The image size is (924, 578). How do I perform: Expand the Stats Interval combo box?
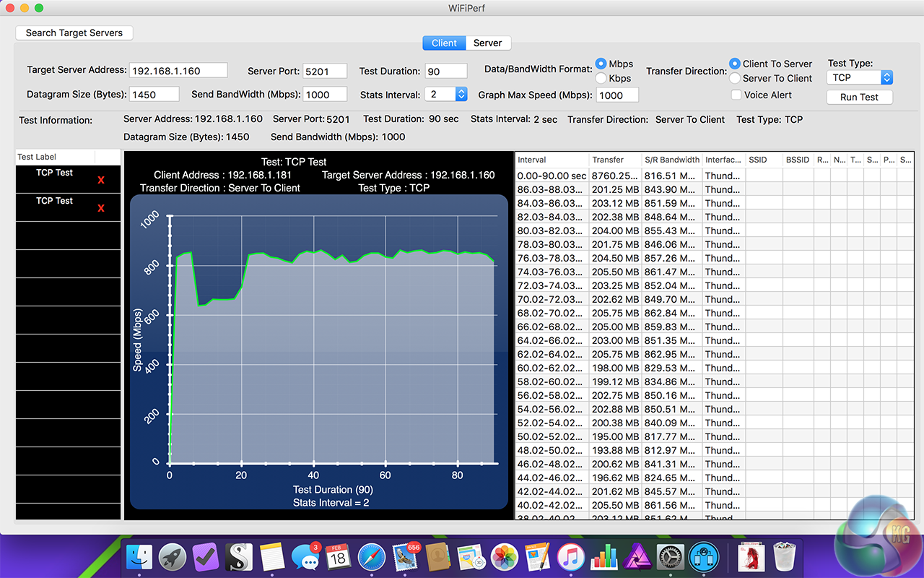(461, 94)
